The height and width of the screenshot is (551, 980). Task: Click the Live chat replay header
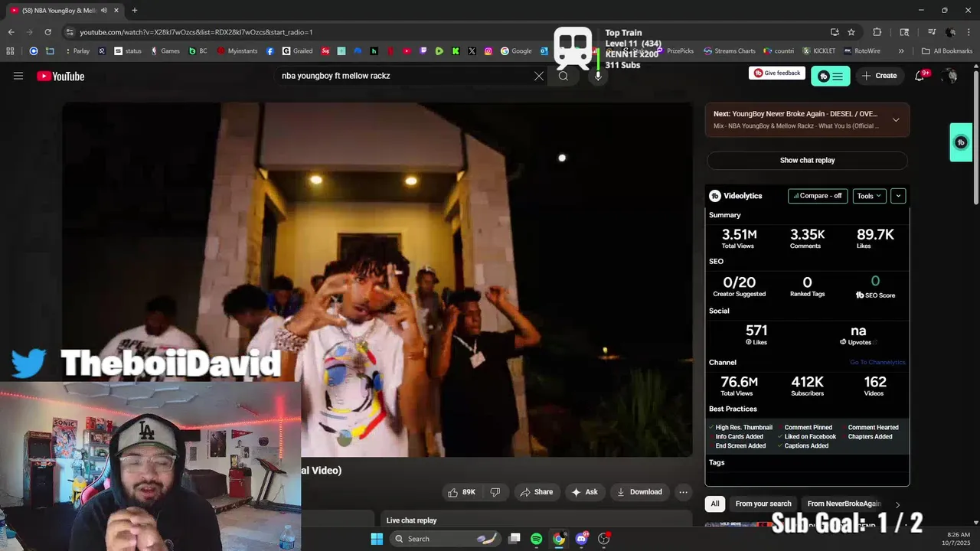(411, 520)
